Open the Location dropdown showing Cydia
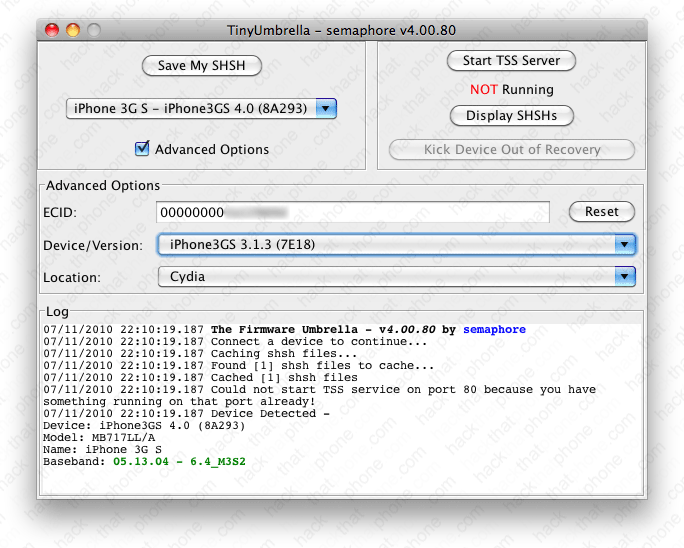This screenshot has height=548, width=684. click(x=397, y=276)
